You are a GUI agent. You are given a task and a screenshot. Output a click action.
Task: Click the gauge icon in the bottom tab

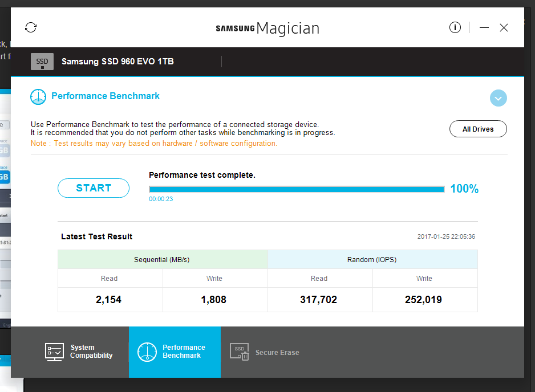(147, 352)
